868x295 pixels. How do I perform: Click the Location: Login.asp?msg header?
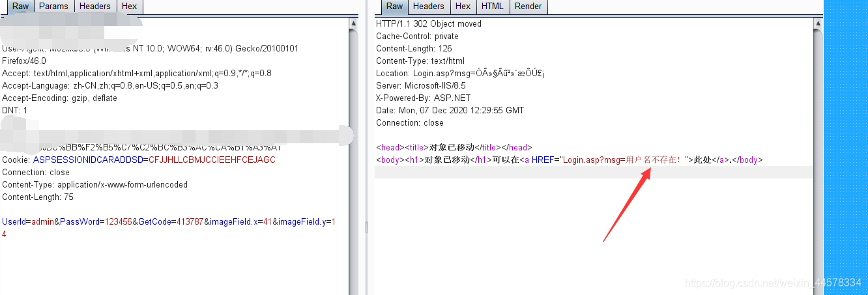click(x=460, y=74)
